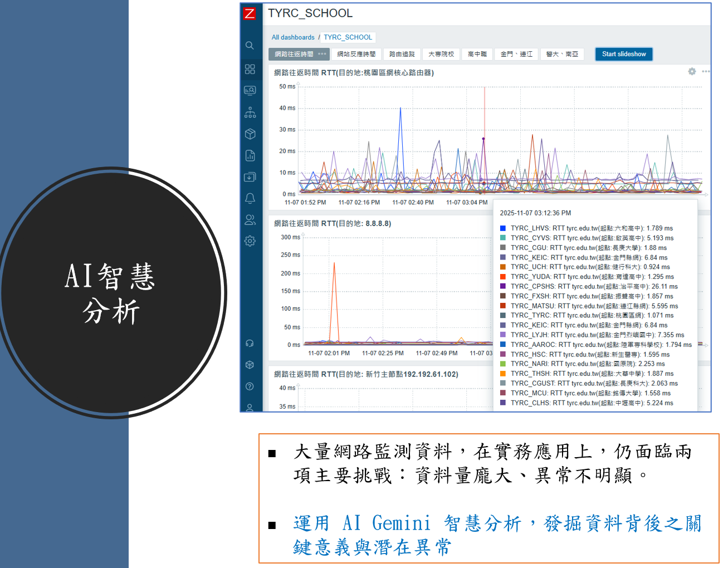Open the Inventory cube icon
Screen dimensions: 728x568
(250, 134)
